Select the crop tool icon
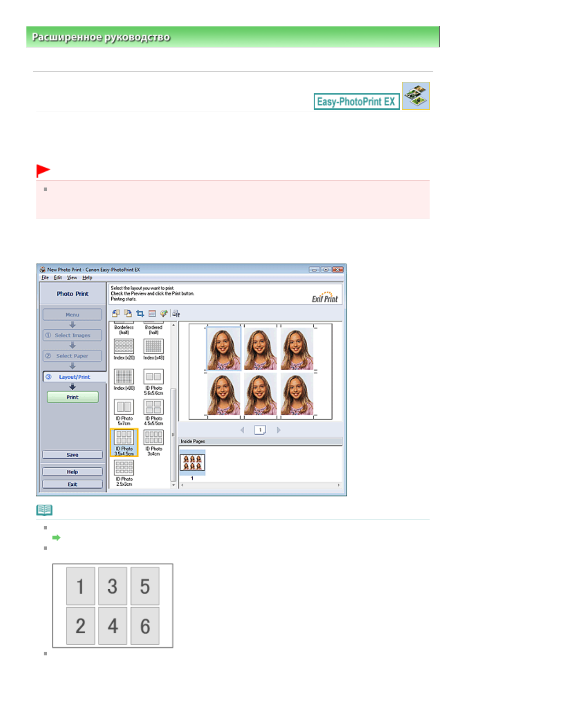The image size is (563, 728). [140, 313]
